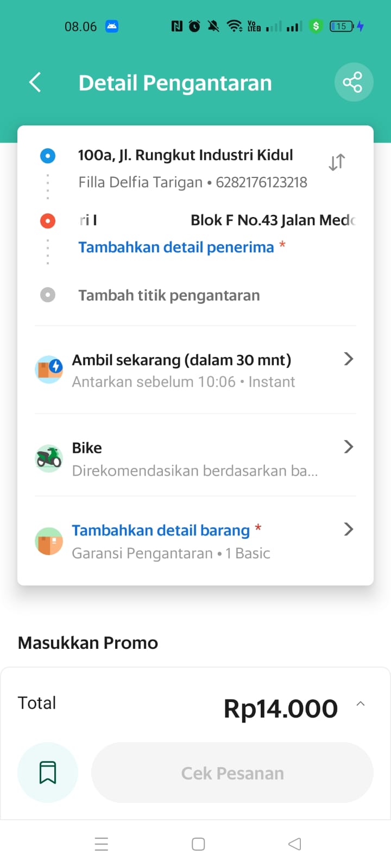This screenshot has height=868, width=391.
Task: Tap Tambahkan detail penerima link
Action: 176,247
